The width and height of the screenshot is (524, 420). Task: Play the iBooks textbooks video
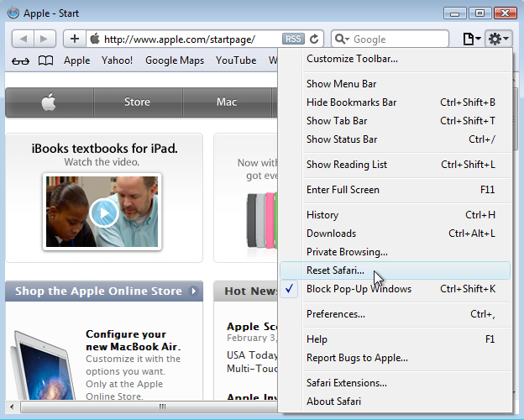104,213
